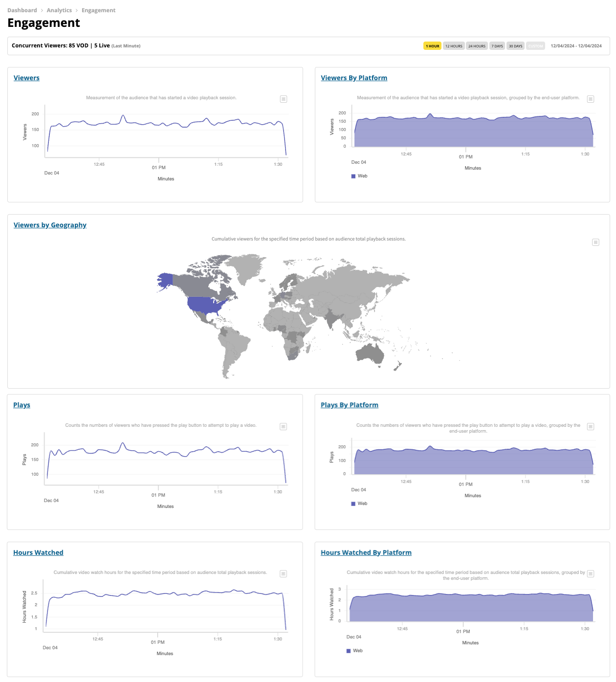Screen dimensions: 616x682
Task: Select the 30 DAYS time range
Action: pos(515,46)
